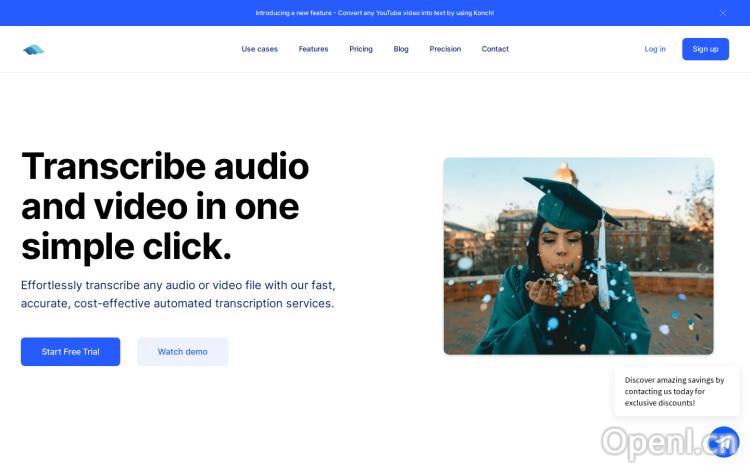Visit the Blog link
The image size is (750, 468).
point(401,49)
